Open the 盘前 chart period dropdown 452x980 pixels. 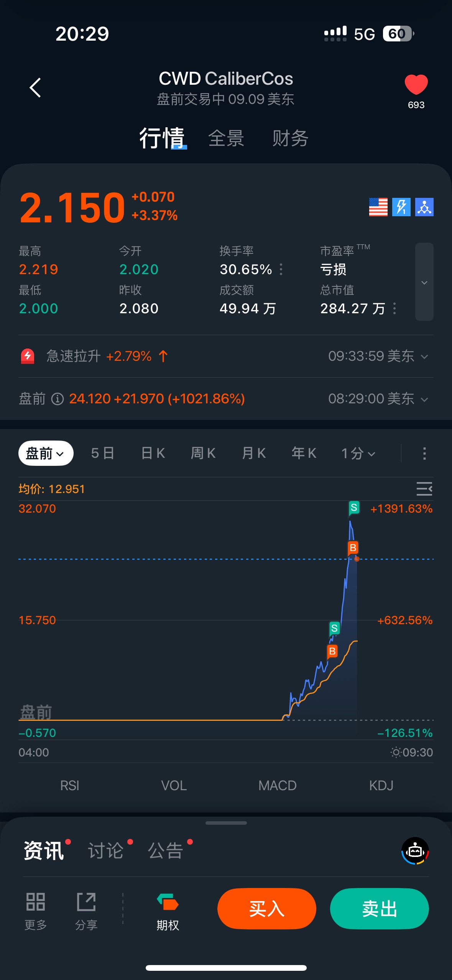(46, 453)
